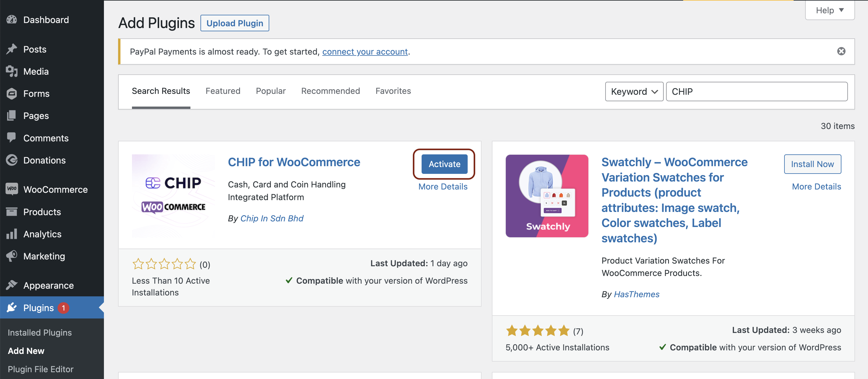Focus the plugin search field containing CHIP
The image size is (868, 379).
[757, 91]
